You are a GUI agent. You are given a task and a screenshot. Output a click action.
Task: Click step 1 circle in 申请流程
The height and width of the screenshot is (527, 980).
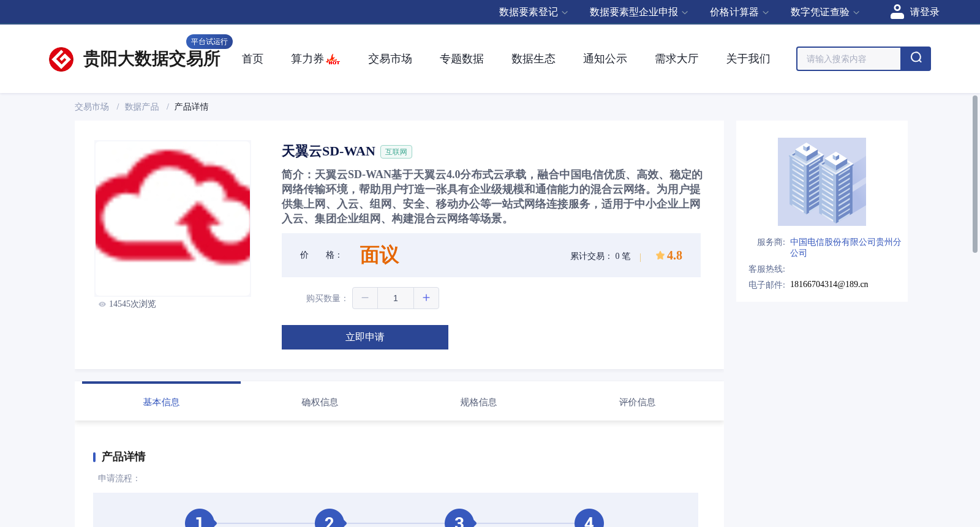(200, 518)
